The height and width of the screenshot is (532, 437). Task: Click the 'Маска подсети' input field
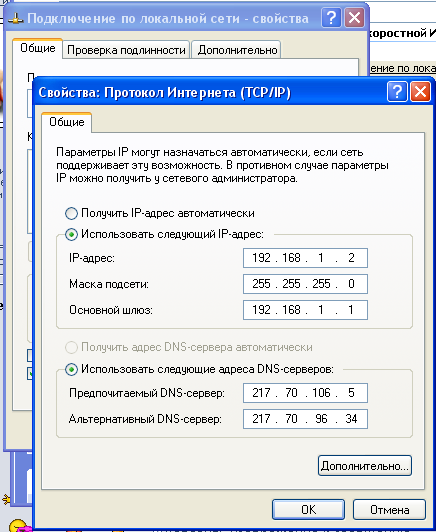305,284
